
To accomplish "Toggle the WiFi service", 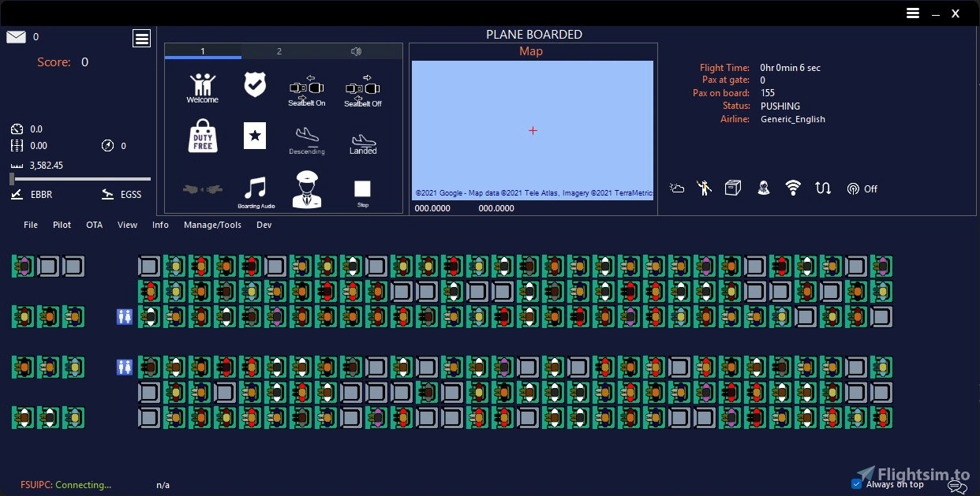I will (x=792, y=188).
